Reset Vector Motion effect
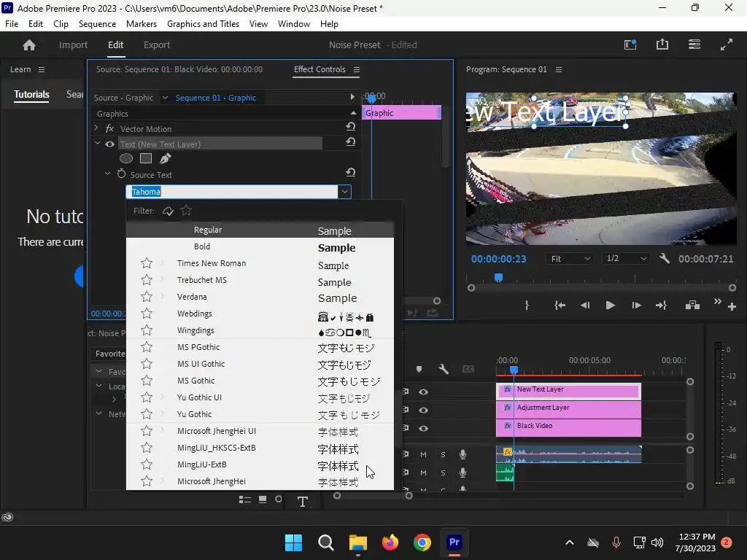Viewport: 747px width, 560px height. pos(351,127)
